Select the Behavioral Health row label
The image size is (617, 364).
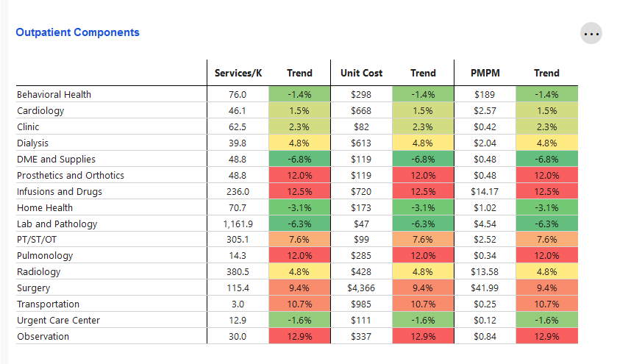pos(54,95)
